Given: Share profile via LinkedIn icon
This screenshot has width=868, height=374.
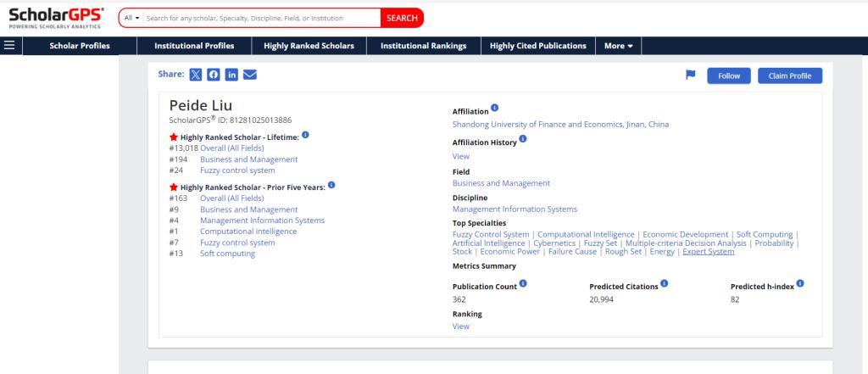Looking at the screenshot, I should 231,75.
